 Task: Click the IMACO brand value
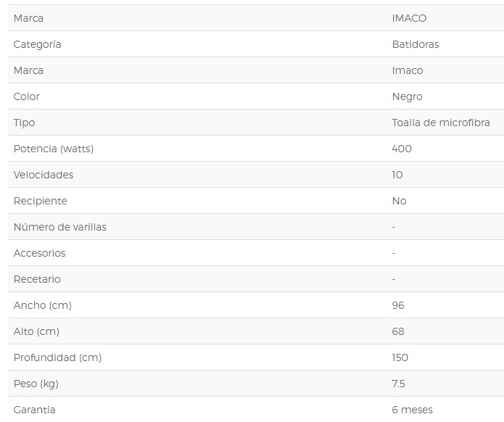pos(409,18)
